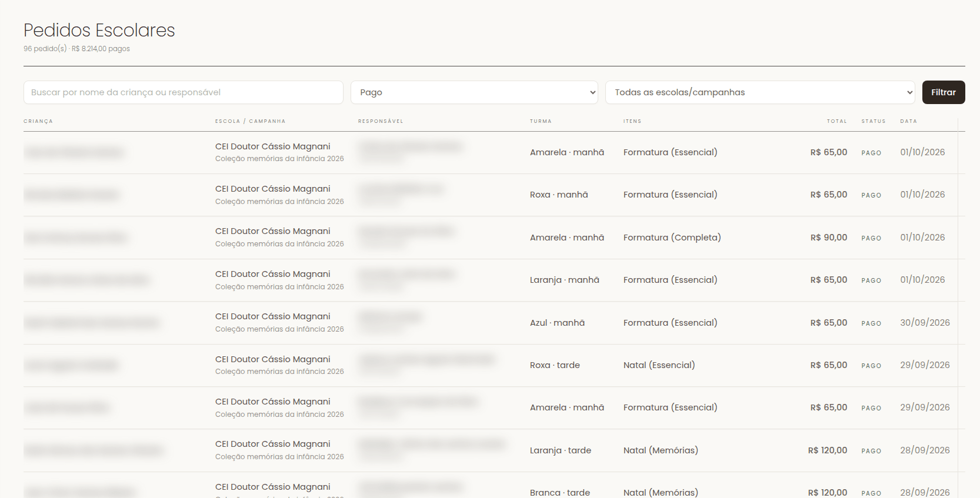Select the Formatura (Completa) item cell
980x498 pixels.
[672, 238]
